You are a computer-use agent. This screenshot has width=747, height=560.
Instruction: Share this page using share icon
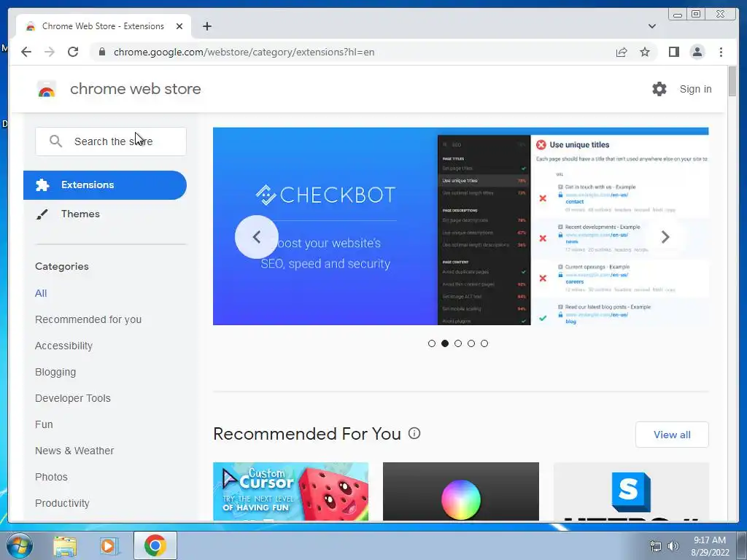622,52
